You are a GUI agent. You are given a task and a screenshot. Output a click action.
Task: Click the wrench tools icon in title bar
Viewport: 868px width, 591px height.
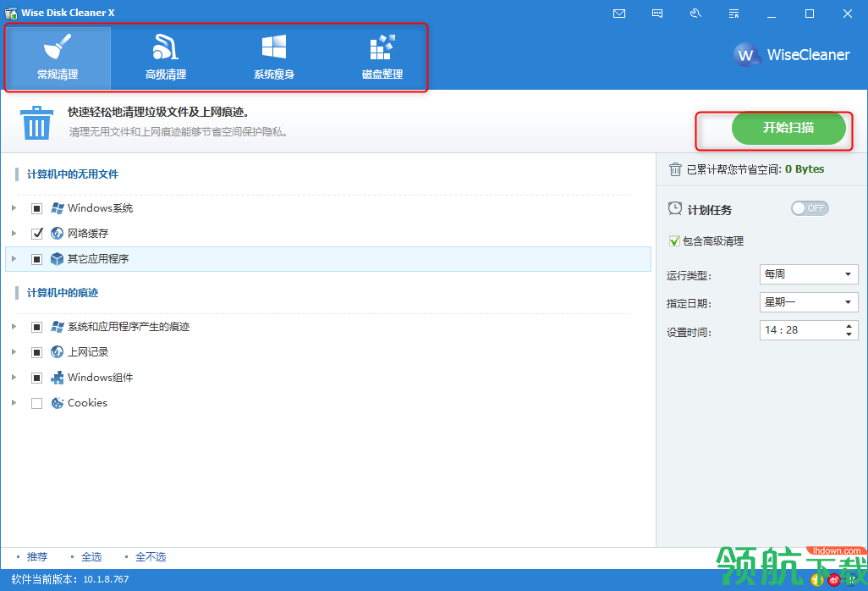696,14
